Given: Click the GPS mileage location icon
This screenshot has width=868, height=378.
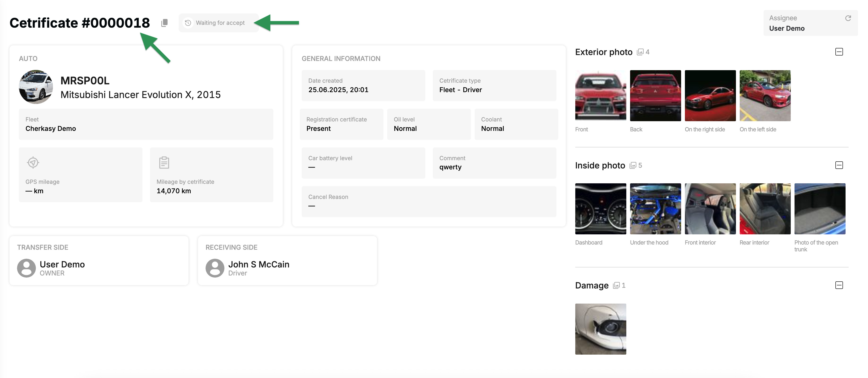Looking at the screenshot, I should pyautogui.click(x=33, y=162).
